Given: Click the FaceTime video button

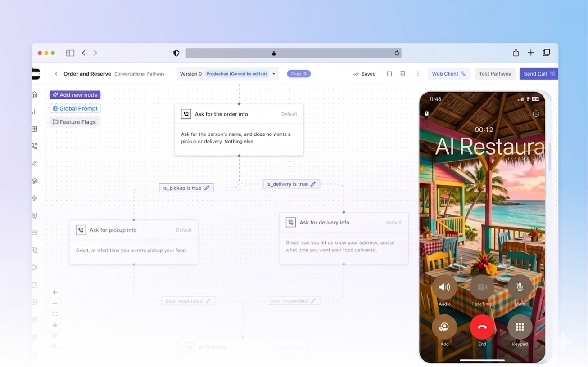Looking at the screenshot, I should pos(482,287).
